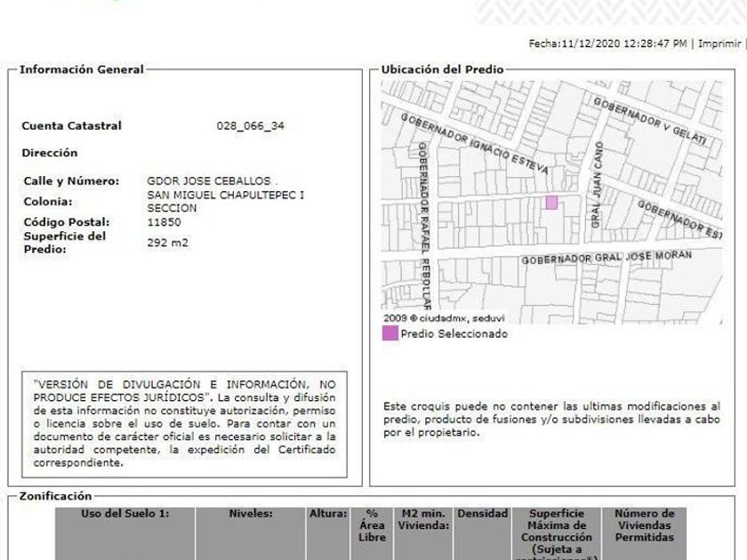Image resolution: width=747 pixels, height=560 pixels.
Task: Click the Fecha timestamp text
Action: [x=608, y=44]
